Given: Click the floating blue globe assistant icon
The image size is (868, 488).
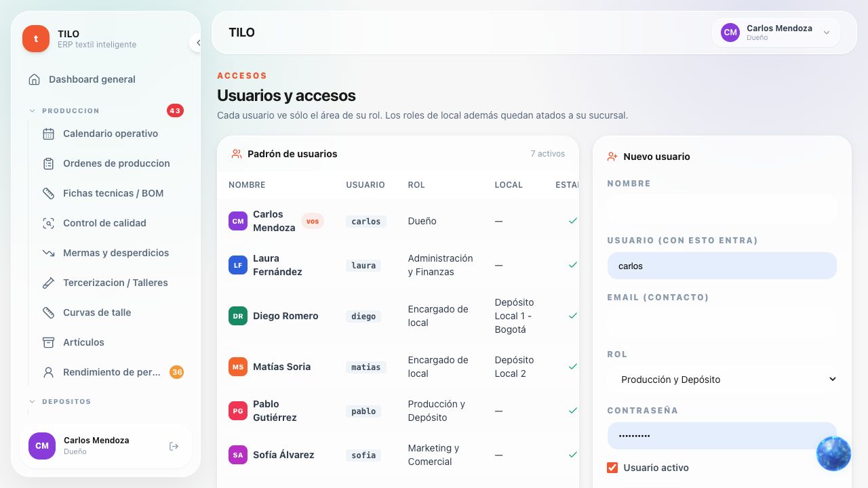Looking at the screenshot, I should click(833, 453).
